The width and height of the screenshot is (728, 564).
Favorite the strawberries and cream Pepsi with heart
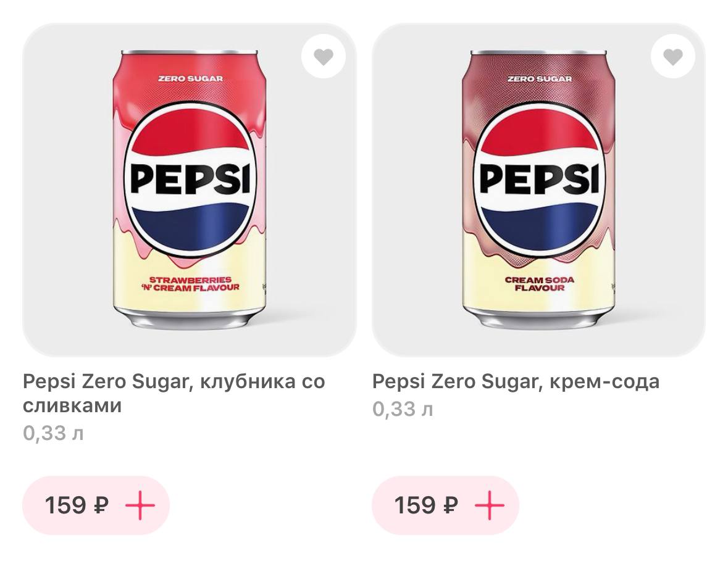[323, 57]
